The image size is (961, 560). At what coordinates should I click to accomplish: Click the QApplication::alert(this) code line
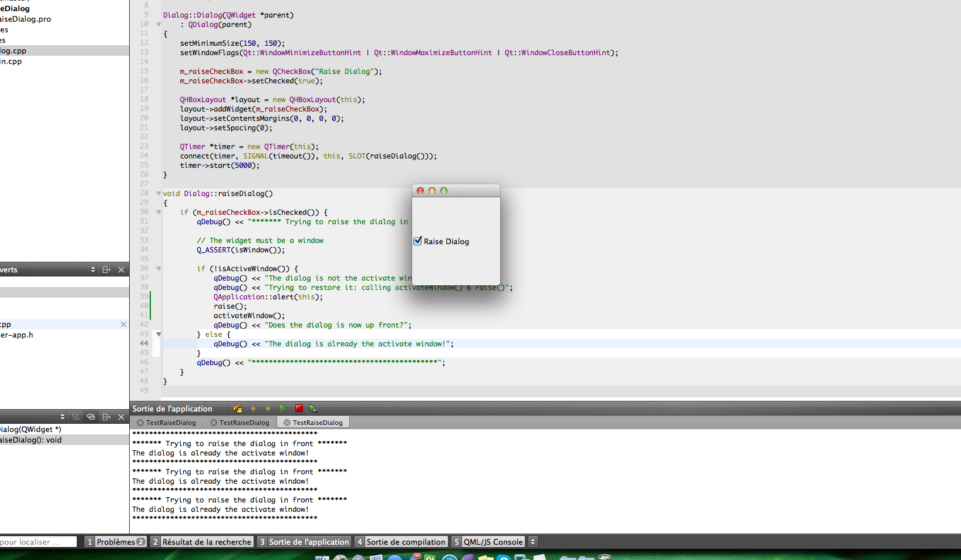[x=268, y=297]
